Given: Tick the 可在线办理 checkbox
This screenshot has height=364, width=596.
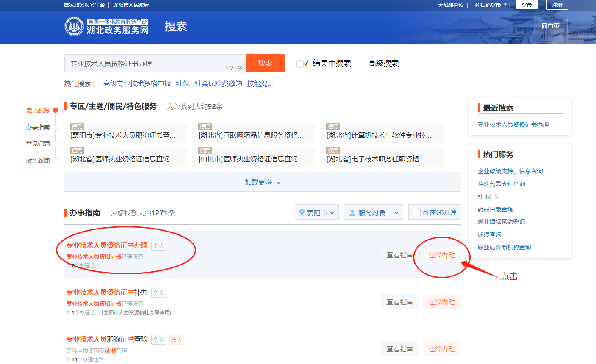Looking at the screenshot, I should [416, 212].
